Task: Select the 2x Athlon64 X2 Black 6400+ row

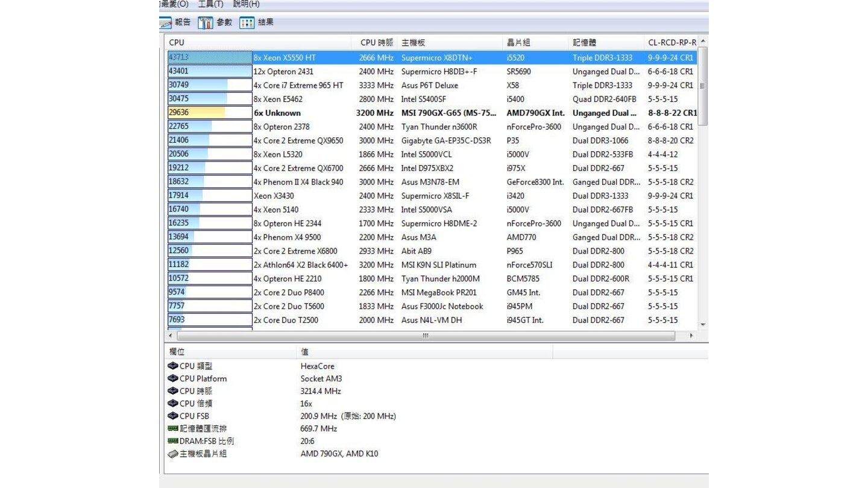Action: click(432, 265)
